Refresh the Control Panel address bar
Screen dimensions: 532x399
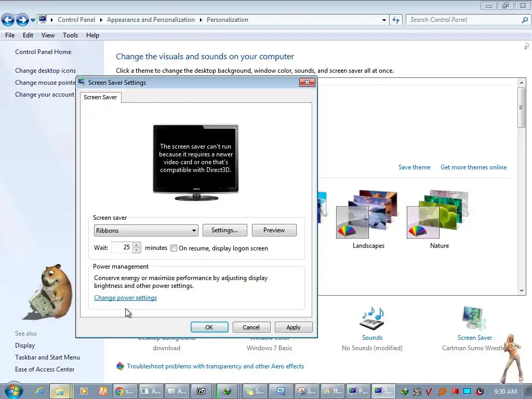396,20
